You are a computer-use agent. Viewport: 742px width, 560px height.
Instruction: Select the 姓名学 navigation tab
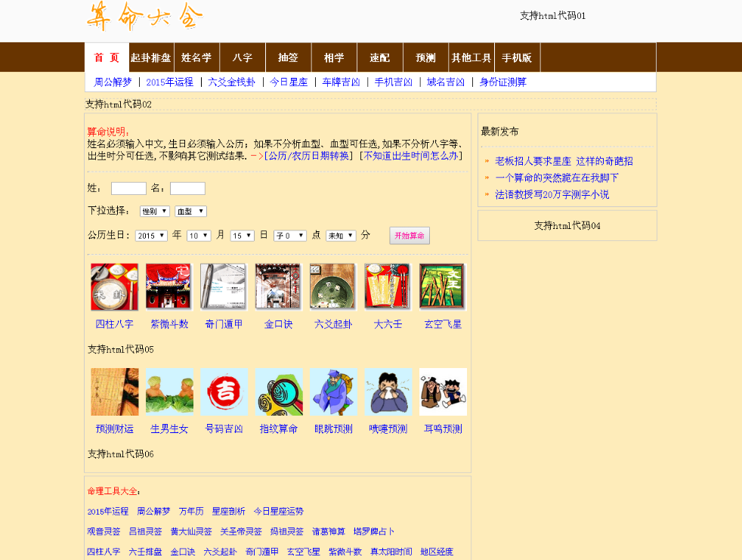(x=196, y=57)
